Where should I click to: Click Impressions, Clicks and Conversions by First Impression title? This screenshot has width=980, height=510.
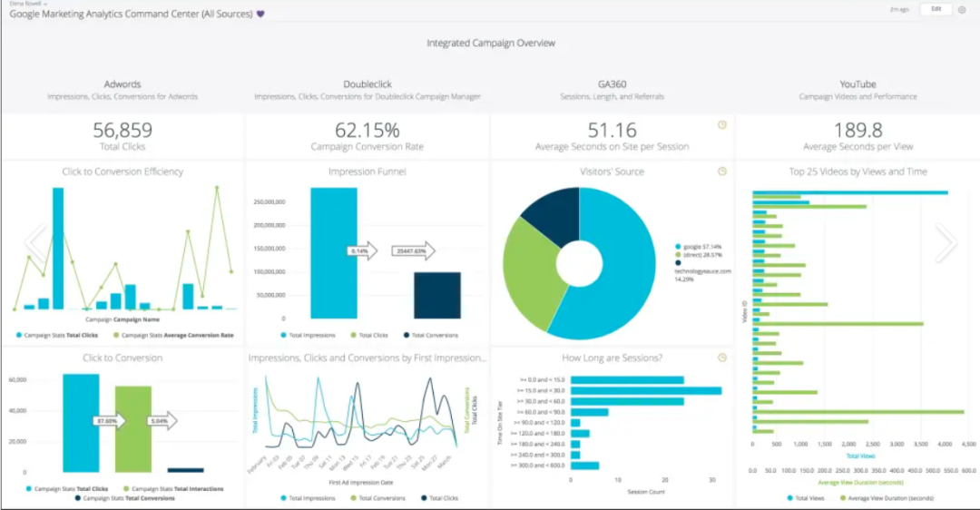[367, 358]
